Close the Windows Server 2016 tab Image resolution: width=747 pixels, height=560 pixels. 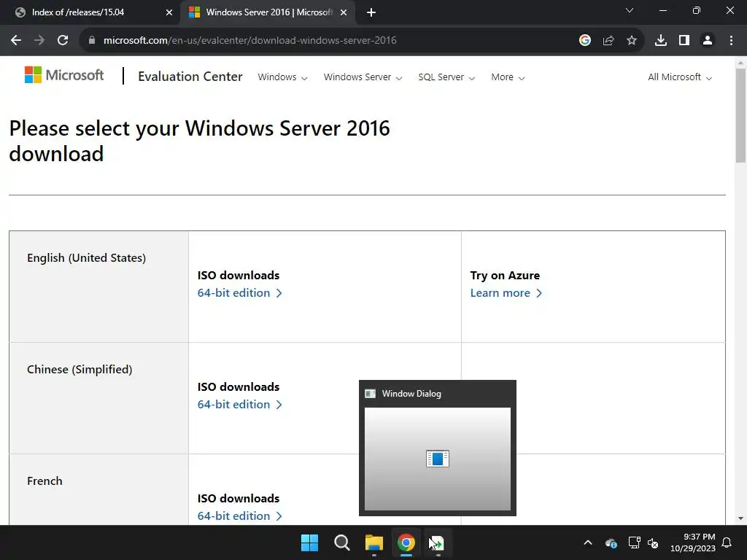344,12
